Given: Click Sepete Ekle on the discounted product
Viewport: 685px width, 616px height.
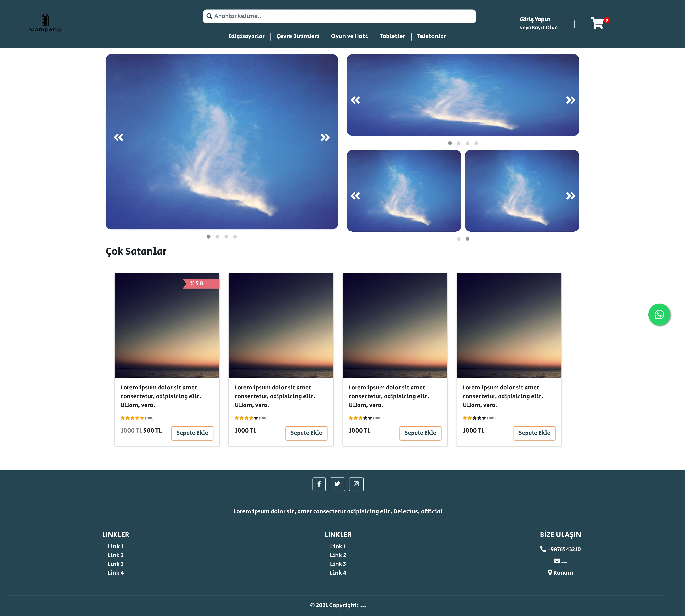Looking at the screenshot, I should [192, 433].
